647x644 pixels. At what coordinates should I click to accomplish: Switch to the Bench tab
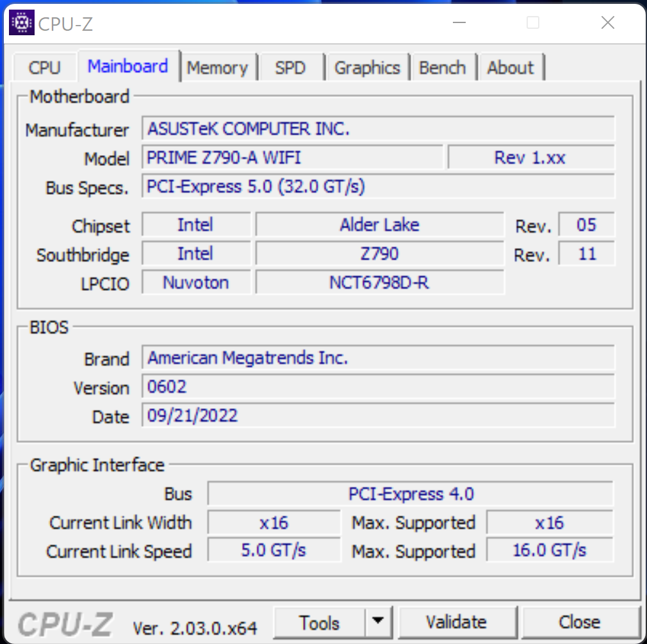(443, 67)
